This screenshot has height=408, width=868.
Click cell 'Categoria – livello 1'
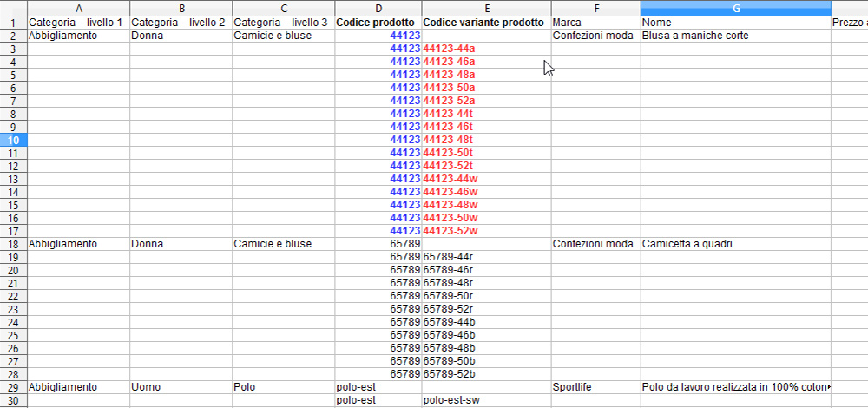click(79, 23)
